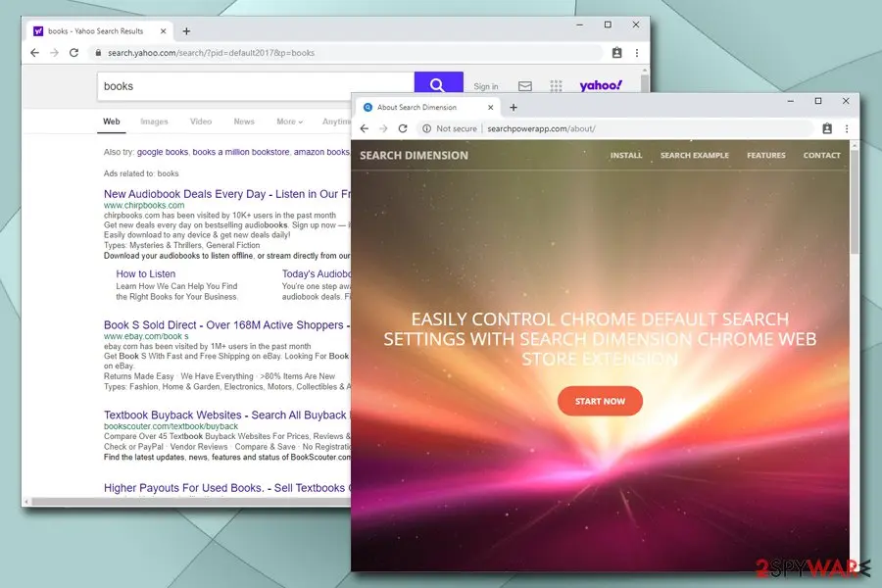Open the FEATURES nav item

click(x=766, y=155)
